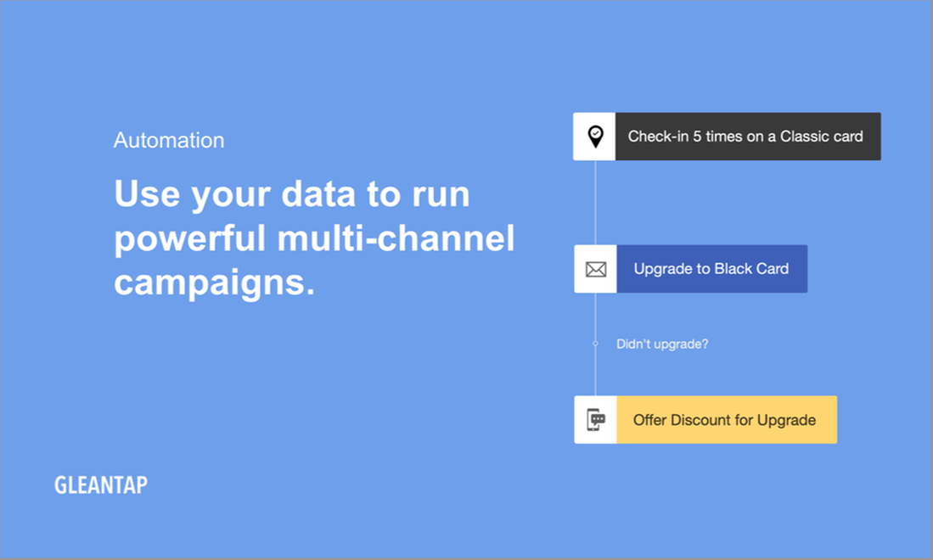The width and height of the screenshot is (933, 560).
Task: Click the words "powerful multi-channel" in headline
Action: (314, 239)
